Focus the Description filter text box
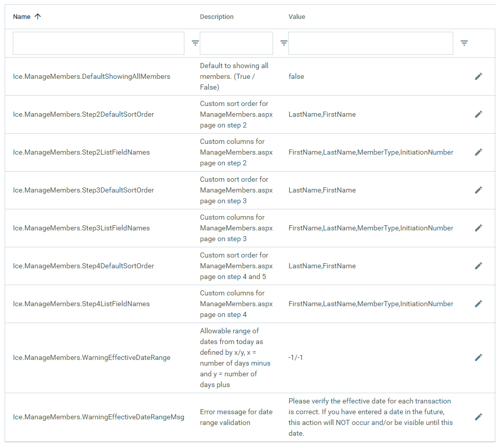 pyautogui.click(x=236, y=44)
